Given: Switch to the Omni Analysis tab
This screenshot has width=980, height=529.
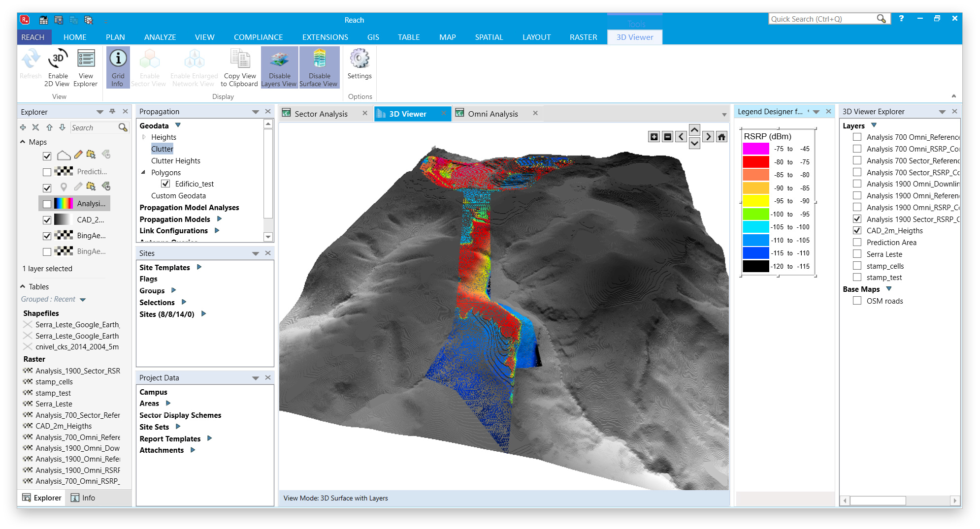Looking at the screenshot, I should tap(492, 114).
